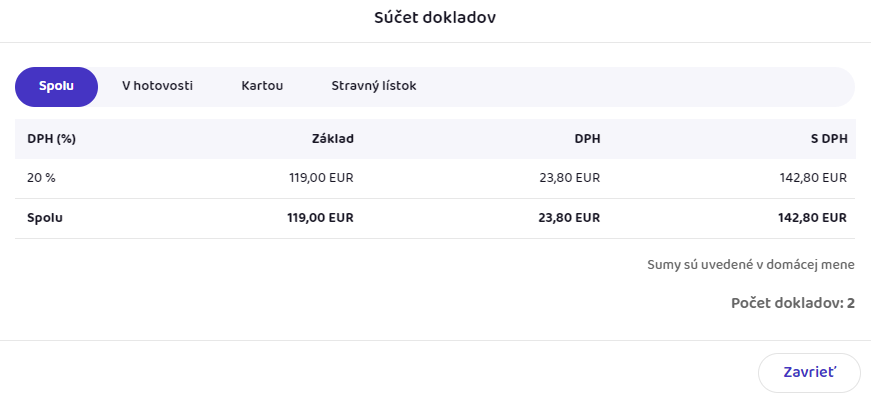
Task: Click the S DPH column header
Action: [828, 139]
